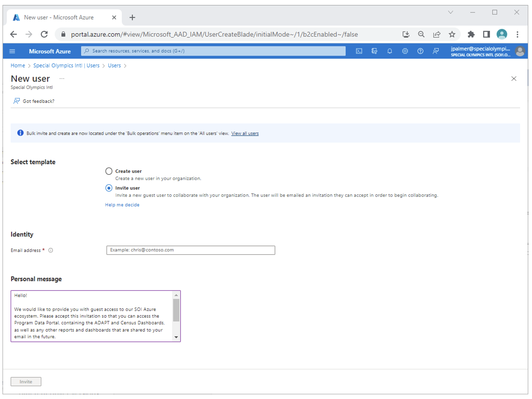The width and height of the screenshot is (532, 399).
Task: Open Azure portal settings gear
Action: (405, 51)
